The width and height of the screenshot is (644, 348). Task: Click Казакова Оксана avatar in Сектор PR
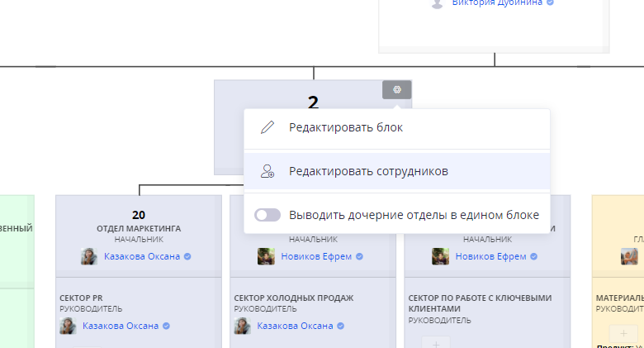pos(68,326)
